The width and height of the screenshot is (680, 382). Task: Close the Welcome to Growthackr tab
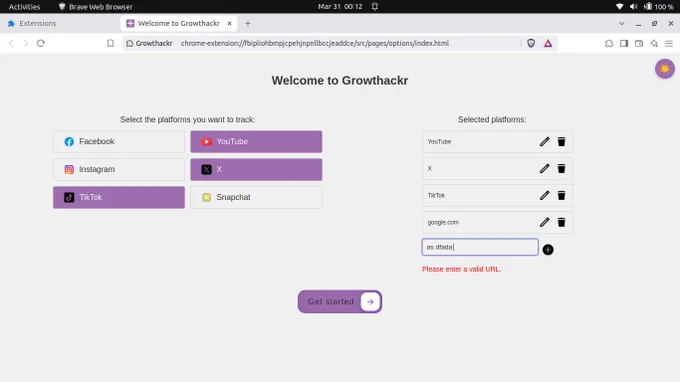click(229, 23)
